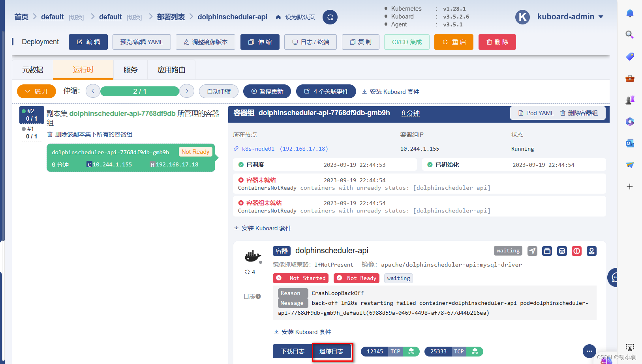Switch namespace with first 切换 link
Screen dimensions: 642x364
tap(76, 17)
